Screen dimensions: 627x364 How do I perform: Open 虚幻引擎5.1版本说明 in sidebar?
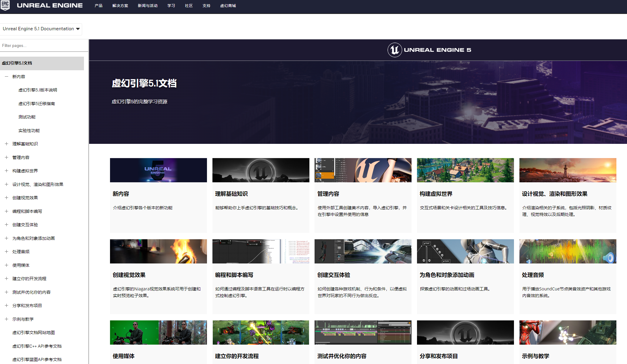tap(38, 90)
